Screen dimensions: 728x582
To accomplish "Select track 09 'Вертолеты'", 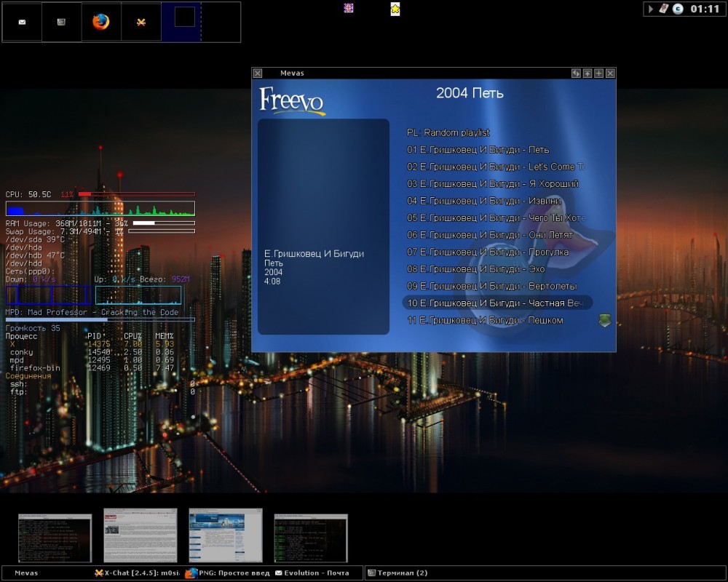I will [x=491, y=286].
